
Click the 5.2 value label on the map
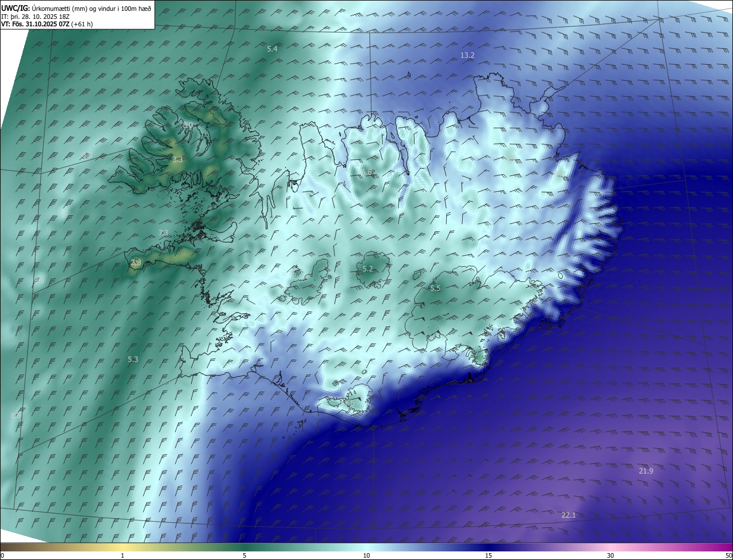pyautogui.click(x=368, y=269)
